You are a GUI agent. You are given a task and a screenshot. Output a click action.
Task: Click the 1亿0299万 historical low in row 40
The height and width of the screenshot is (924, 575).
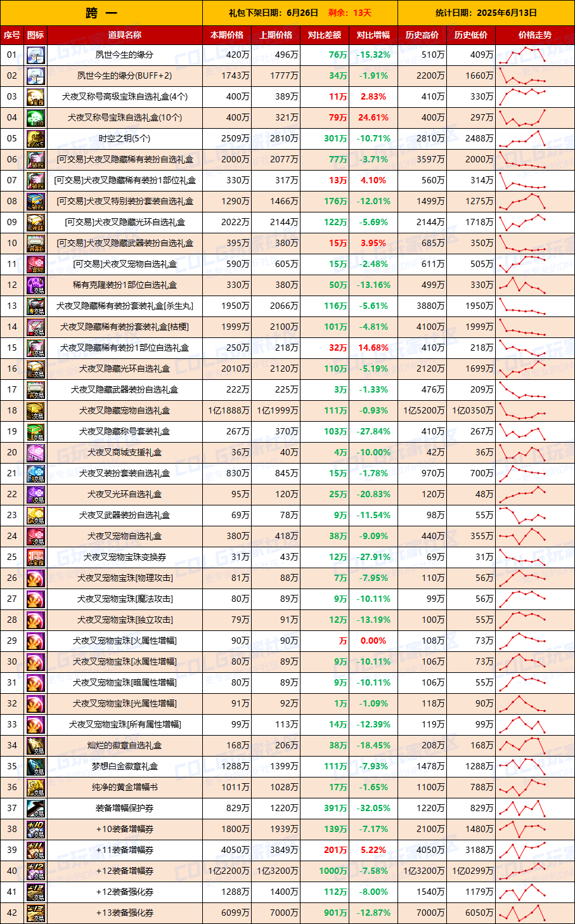click(473, 871)
